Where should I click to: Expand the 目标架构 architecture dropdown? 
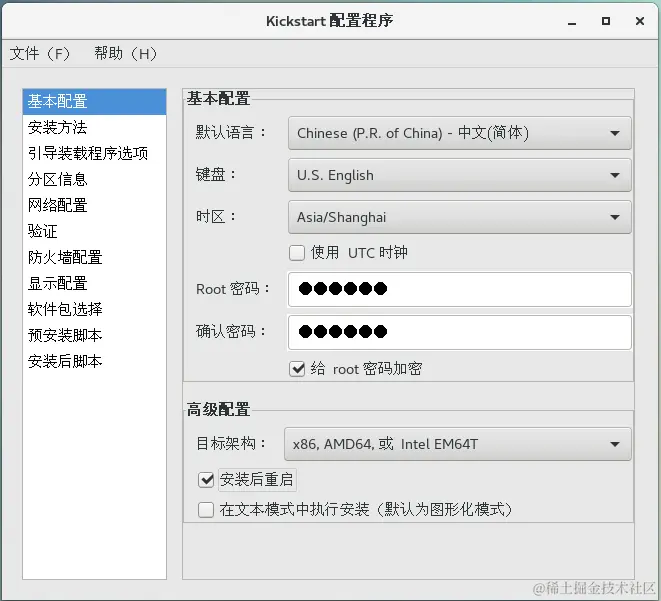click(458, 444)
